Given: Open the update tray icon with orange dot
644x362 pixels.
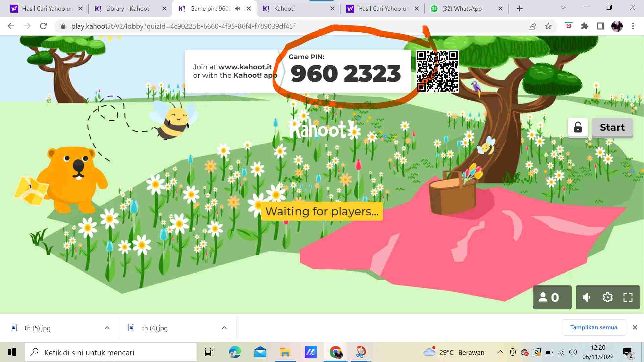Looking at the screenshot, I should 536,352.
